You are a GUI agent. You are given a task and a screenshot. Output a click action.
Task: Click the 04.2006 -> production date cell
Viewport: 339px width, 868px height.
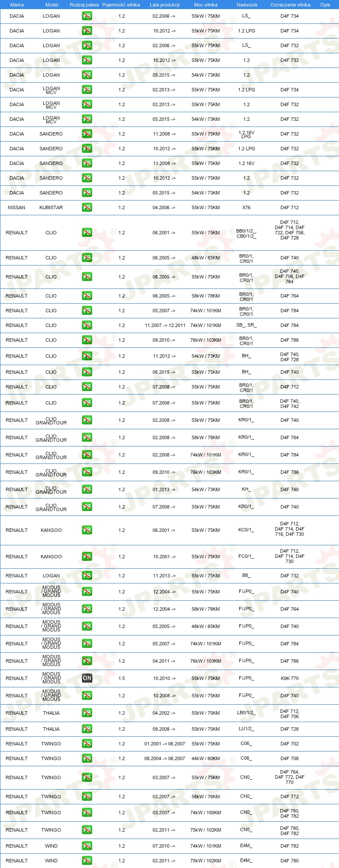point(164,207)
